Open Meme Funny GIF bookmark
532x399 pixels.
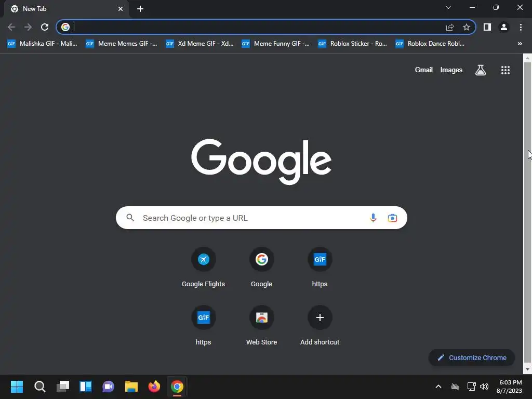click(275, 44)
